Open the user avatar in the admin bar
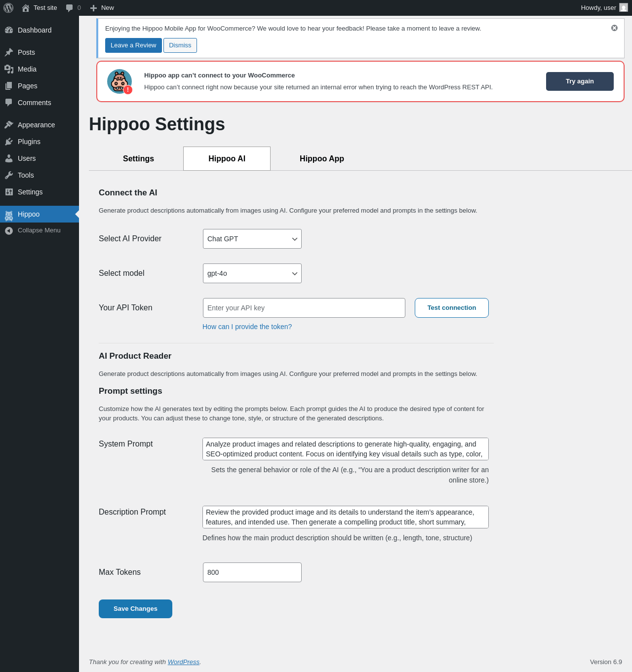The width and height of the screenshot is (632, 672). (624, 8)
